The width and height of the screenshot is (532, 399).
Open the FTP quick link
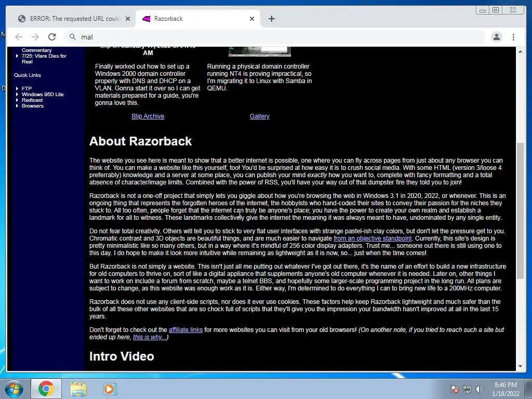[27, 88]
